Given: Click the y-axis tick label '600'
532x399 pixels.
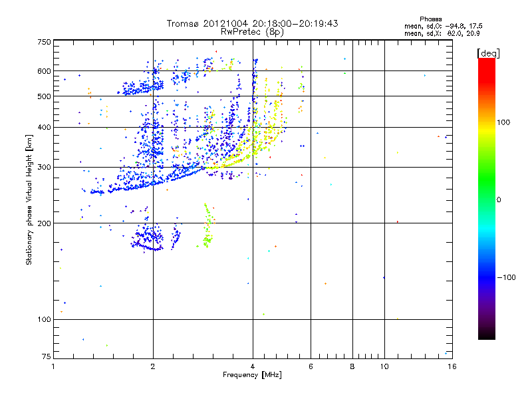Looking at the screenshot, I should 44,71.
